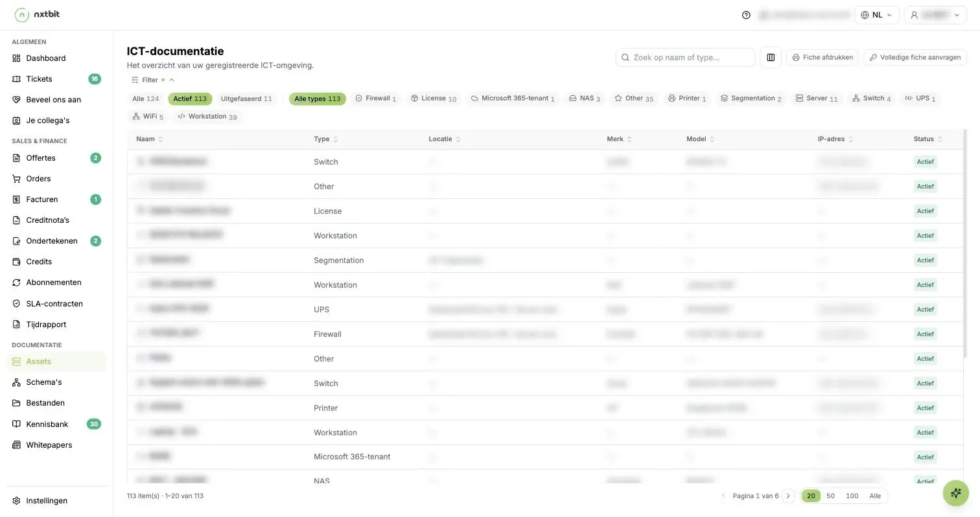Click the Credits wallet icon
The height and width of the screenshot is (517, 980).
coord(17,262)
